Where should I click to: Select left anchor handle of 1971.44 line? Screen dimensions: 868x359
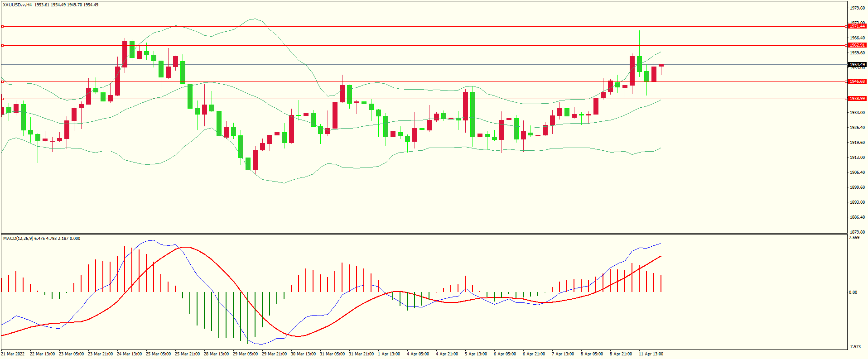(x=2, y=27)
